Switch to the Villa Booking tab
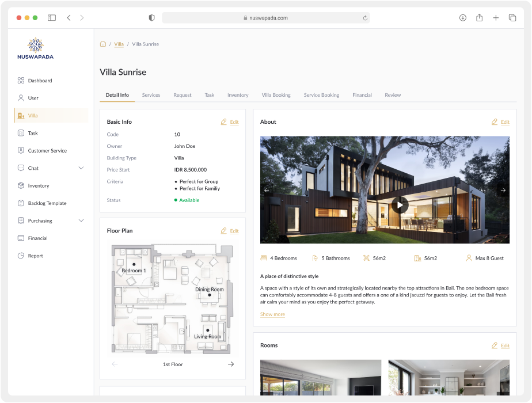Image resolution: width=532 pixels, height=403 pixels. coord(276,95)
